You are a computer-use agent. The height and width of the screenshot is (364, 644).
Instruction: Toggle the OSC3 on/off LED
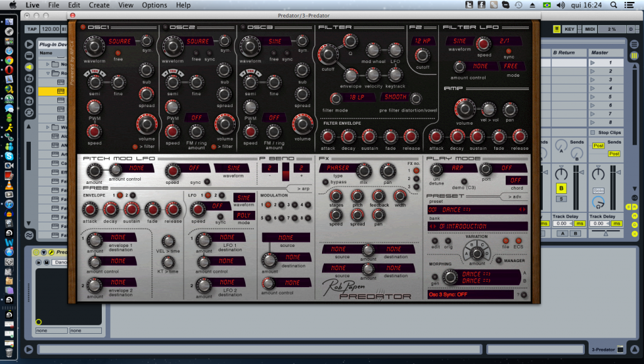click(243, 28)
